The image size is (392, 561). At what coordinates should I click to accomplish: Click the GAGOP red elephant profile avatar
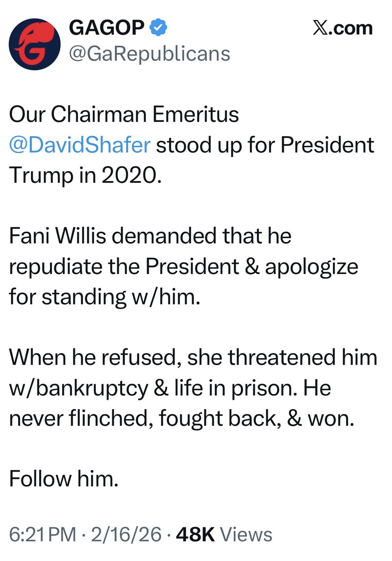pyautogui.click(x=35, y=44)
